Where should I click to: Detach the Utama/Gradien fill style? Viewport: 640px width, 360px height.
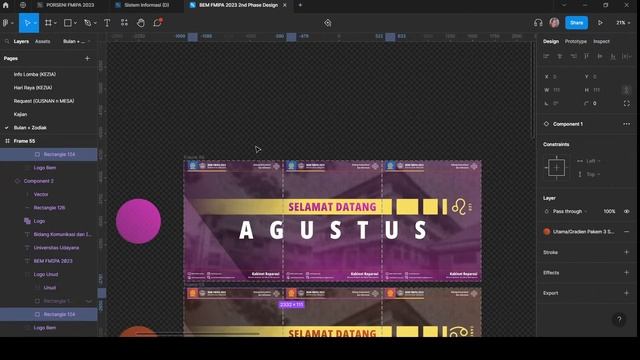[x=627, y=231]
